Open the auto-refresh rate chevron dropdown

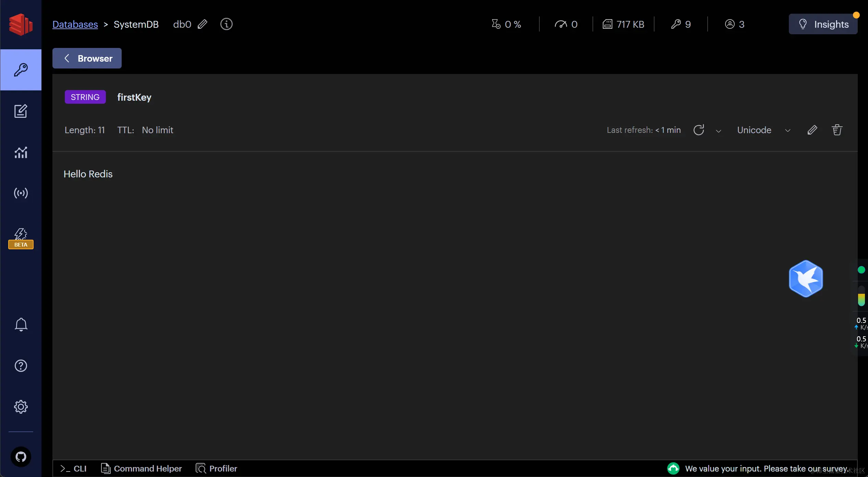[718, 130]
